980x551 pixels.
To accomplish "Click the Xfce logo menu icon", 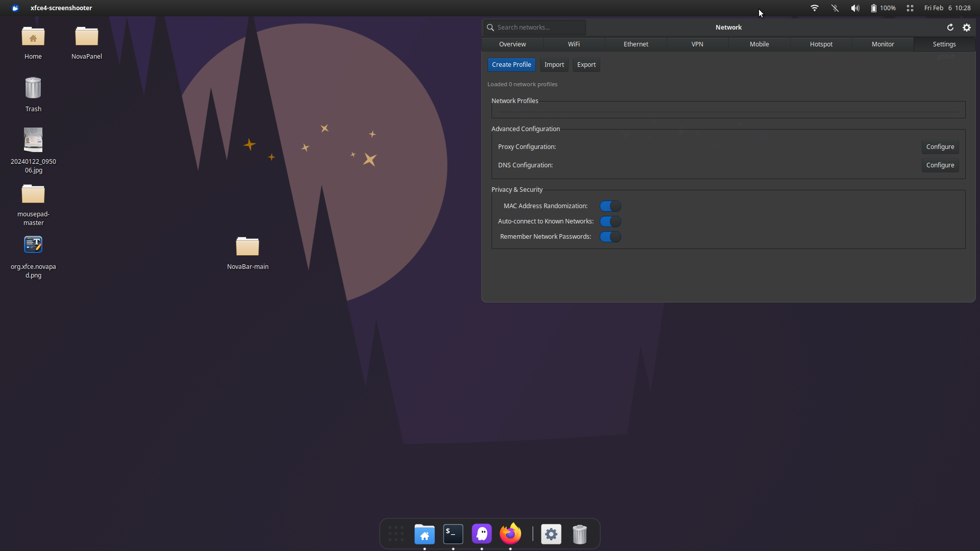I will click(x=15, y=8).
